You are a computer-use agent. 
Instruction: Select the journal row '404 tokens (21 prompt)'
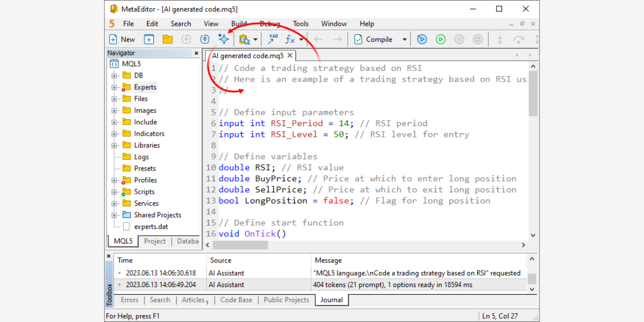(321, 285)
